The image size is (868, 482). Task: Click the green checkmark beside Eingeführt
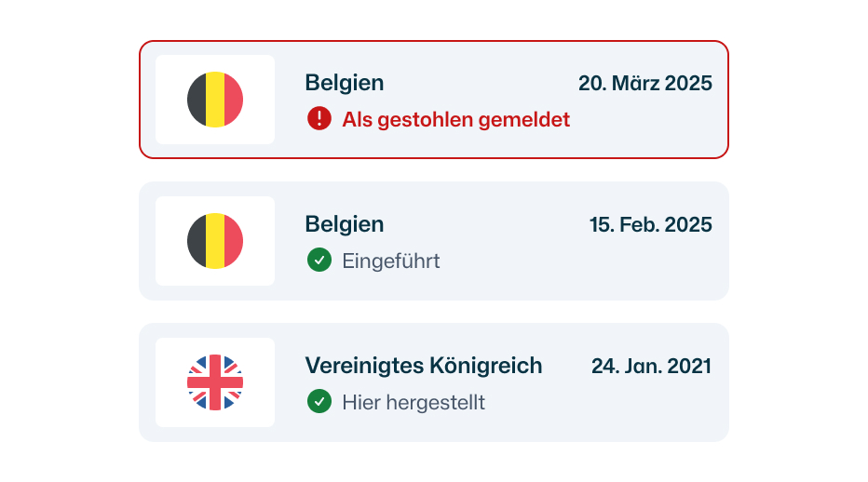[319, 261]
